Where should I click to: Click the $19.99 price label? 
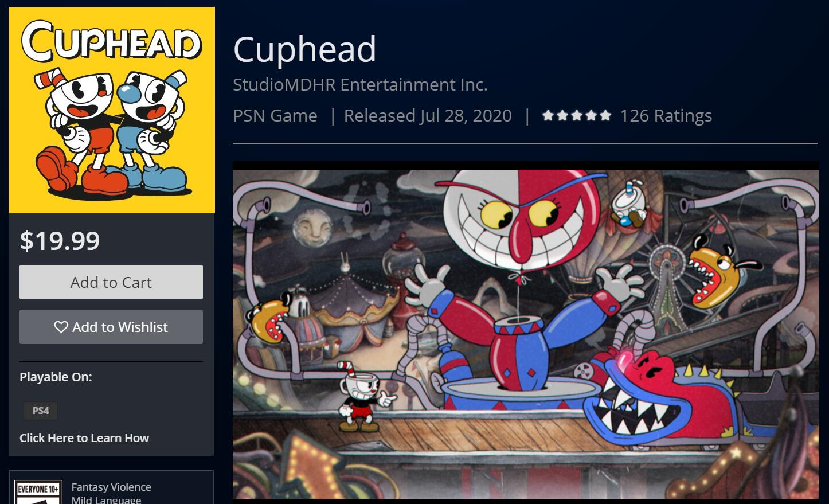pyautogui.click(x=60, y=241)
